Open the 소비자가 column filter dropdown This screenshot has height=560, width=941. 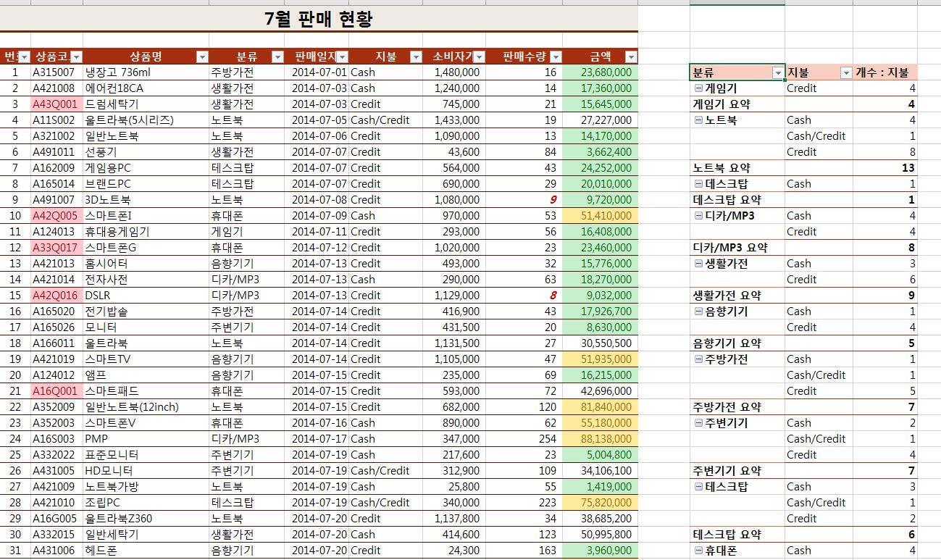pyautogui.click(x=478, y=57)
